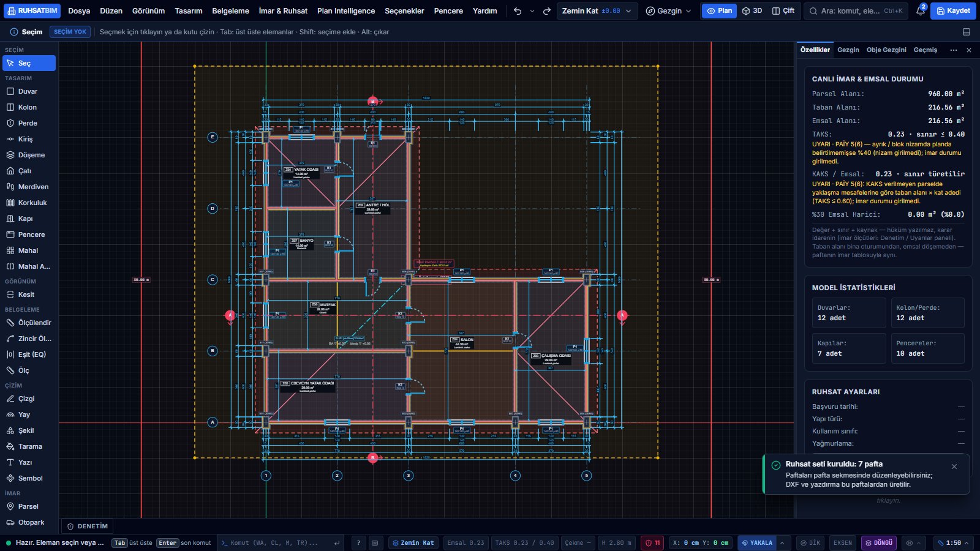Open the 1:50 scale dropdown

[953, 543]
